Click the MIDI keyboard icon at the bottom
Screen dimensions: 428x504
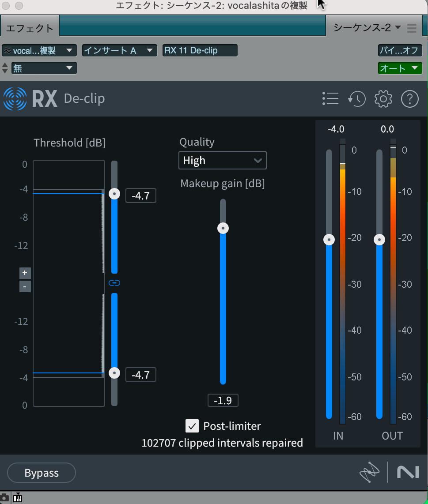pyautogui.click(x=18, y=497)
